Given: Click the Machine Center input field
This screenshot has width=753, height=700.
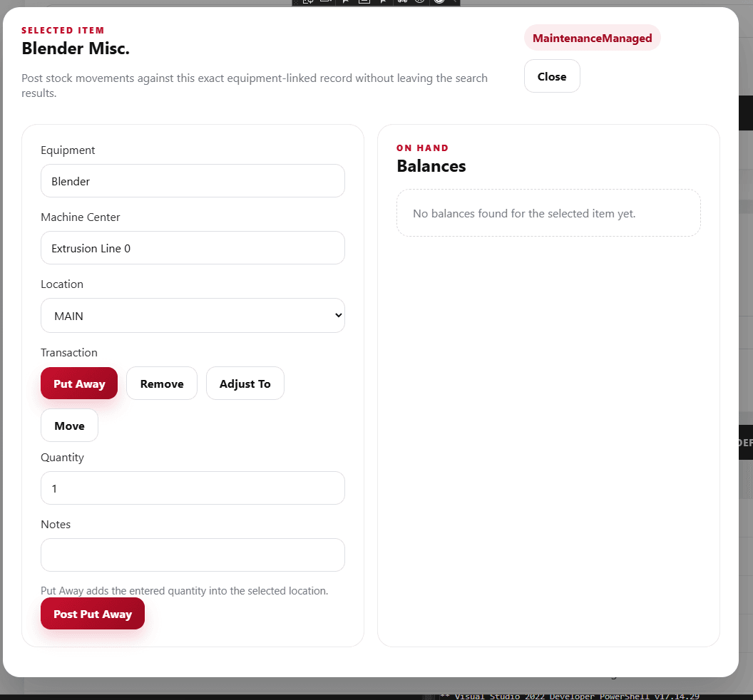Looking at the screenshot, I should pyautogui.click(x=193, y=248).
